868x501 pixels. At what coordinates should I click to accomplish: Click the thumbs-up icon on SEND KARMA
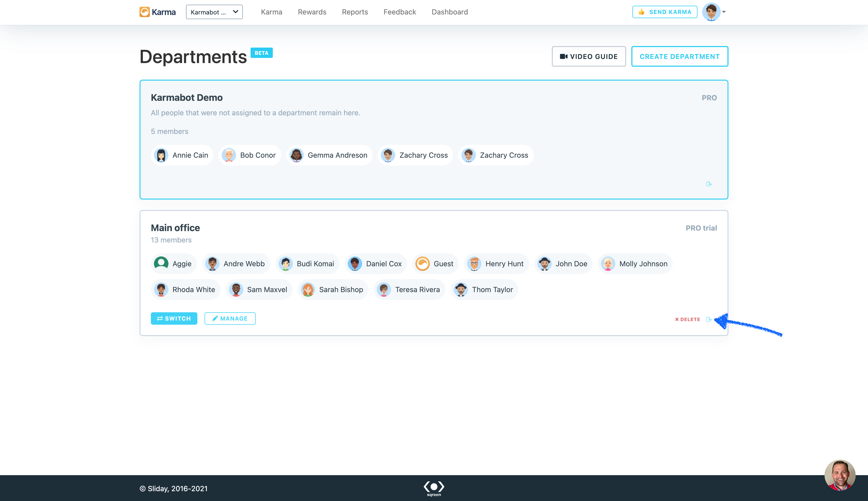tap(641, 11)
